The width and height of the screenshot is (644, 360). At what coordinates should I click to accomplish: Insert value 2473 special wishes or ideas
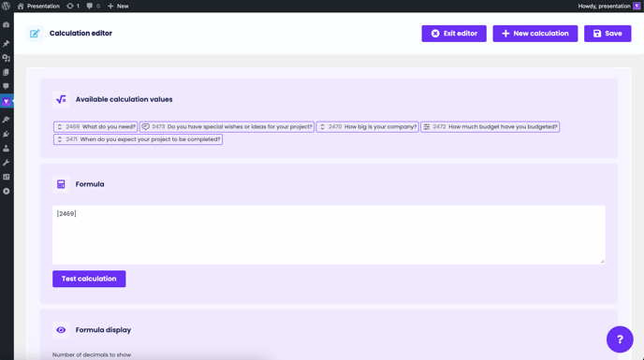point(227,127)
